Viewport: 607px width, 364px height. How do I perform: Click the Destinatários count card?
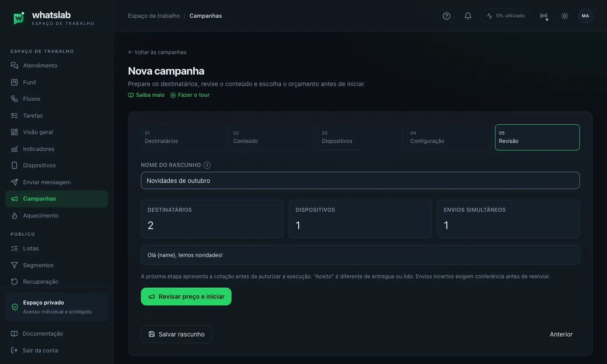tap(212, 219)
